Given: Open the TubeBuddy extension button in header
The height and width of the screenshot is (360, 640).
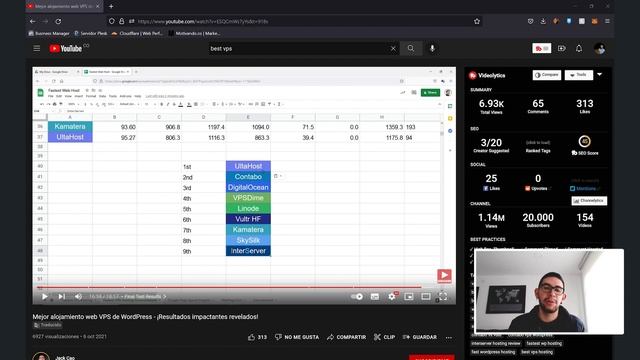Looking at the screenshot, I should 542,49.
